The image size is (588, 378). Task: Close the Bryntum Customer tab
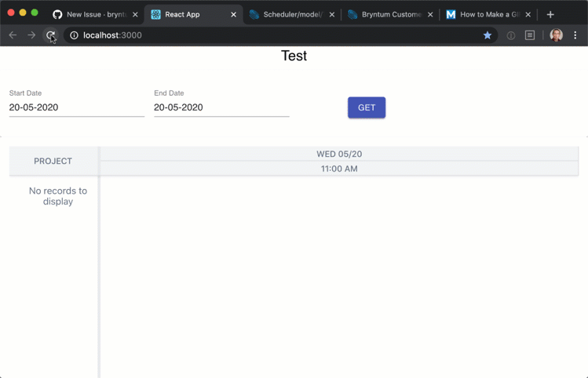[x=430, y=15]
